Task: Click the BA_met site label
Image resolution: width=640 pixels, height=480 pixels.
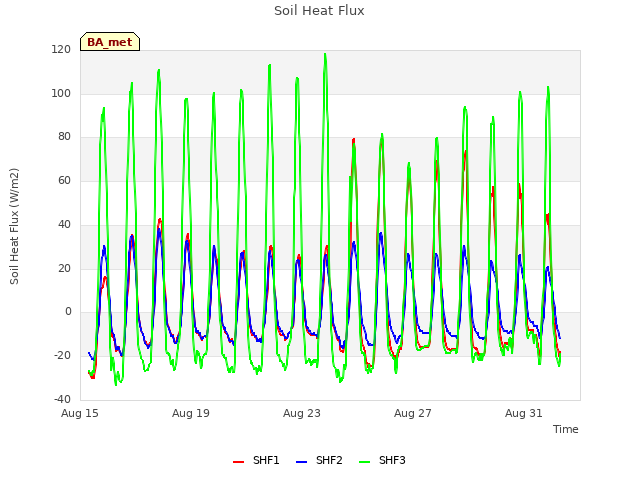Action: point(110,42)
